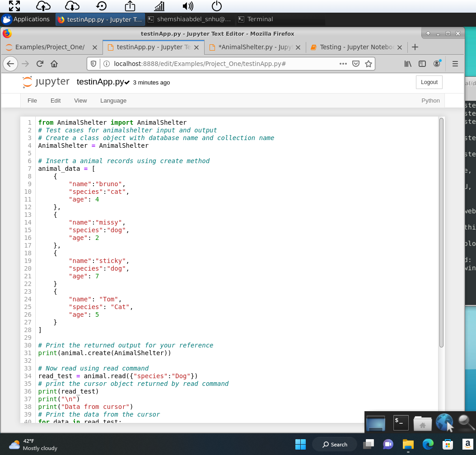
Task: Close the testinApp.py tab
Action: (196, 47)
